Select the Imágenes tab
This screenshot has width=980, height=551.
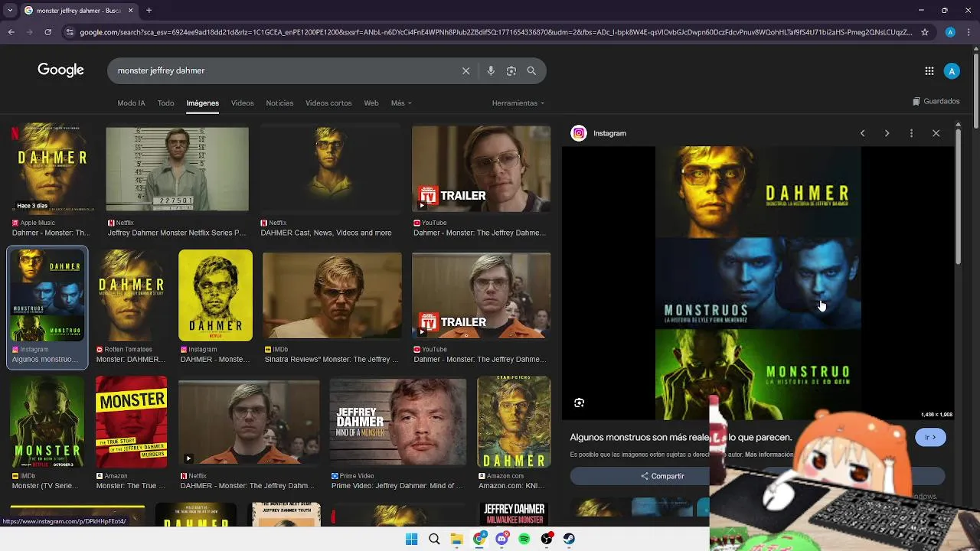[203, 103]
